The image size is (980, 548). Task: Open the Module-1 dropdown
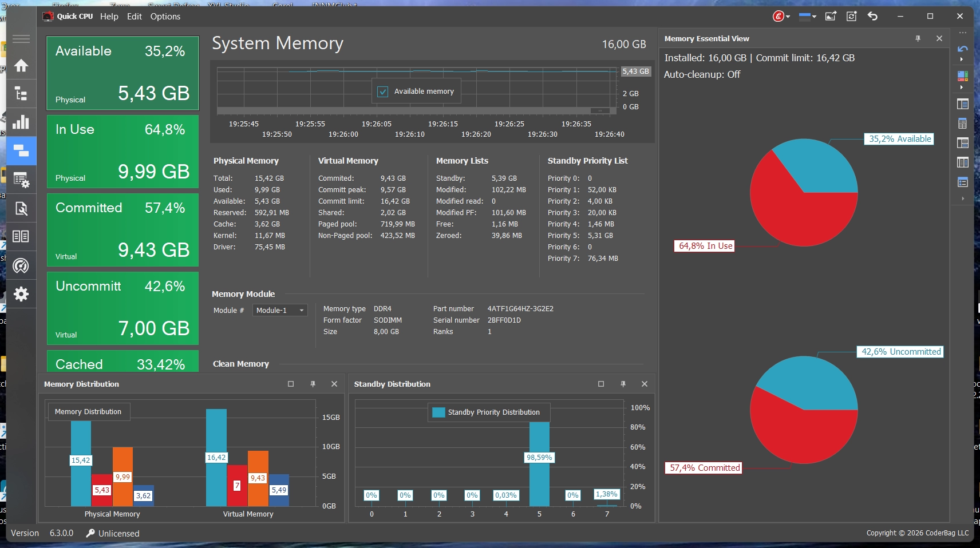tap(280, 310)
